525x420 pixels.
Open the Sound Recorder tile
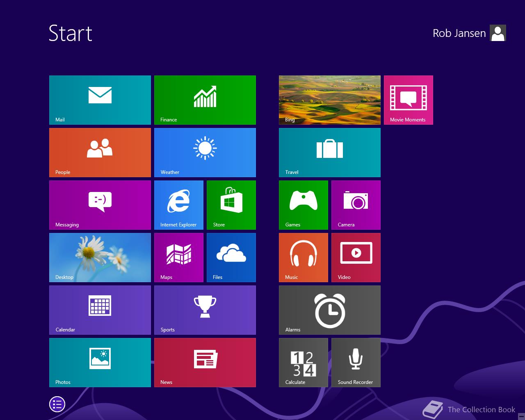[356, 363]
